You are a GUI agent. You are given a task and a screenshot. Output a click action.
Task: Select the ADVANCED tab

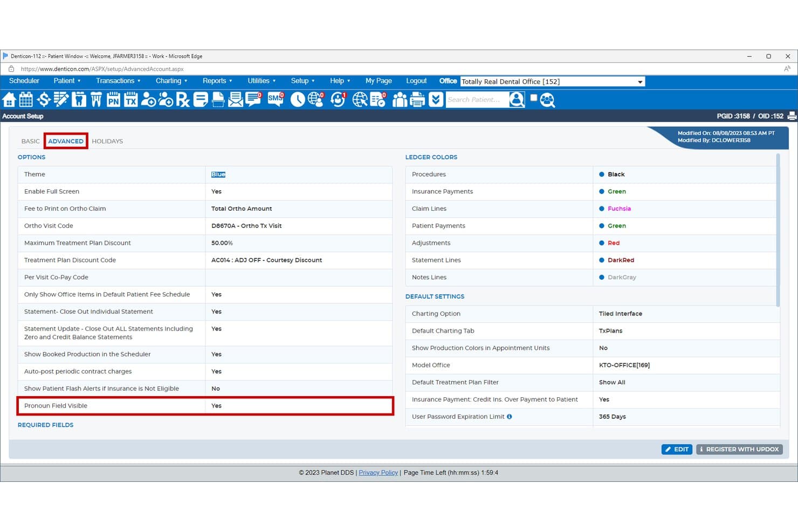pos(66,141)
